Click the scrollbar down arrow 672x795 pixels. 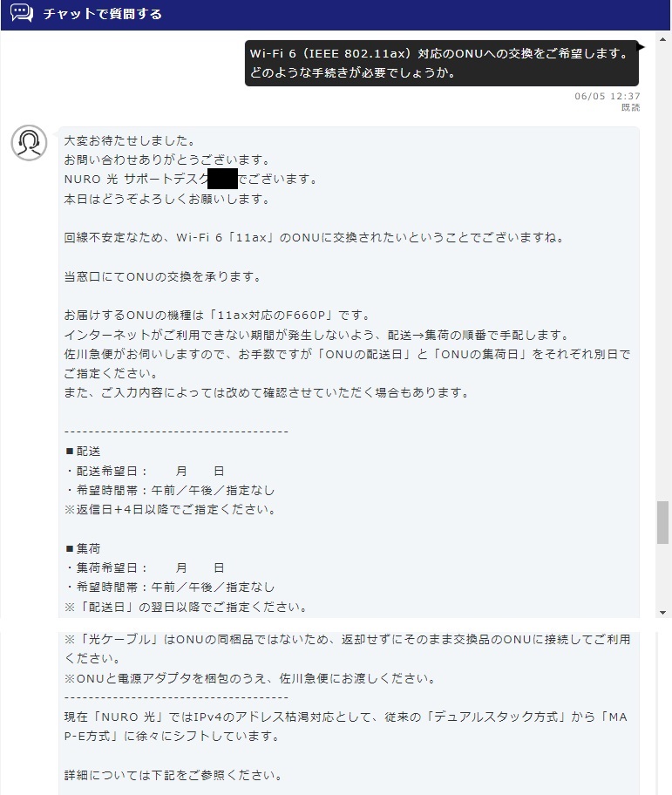click(662, 613)
